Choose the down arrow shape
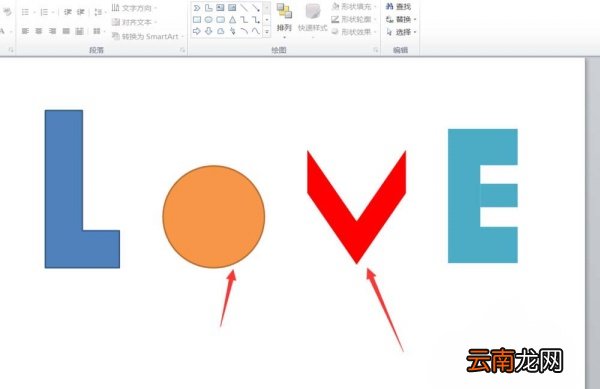Image resolution: width=600 pixels, height=389 pixels. (x=209, y=31)
